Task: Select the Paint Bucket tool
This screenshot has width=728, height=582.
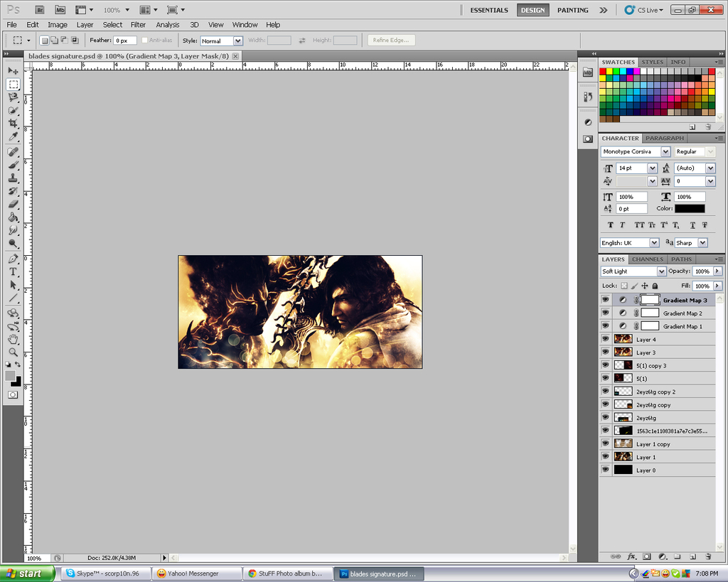Action: (13, 217)
